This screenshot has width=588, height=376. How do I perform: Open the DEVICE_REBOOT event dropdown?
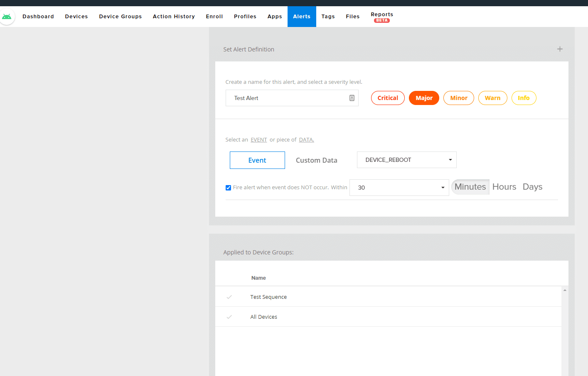406,160
